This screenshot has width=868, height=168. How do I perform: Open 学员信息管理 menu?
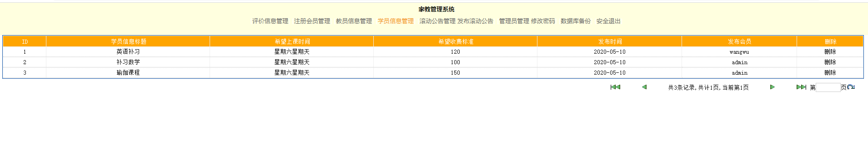pyautogui.click(x=396, y=21)
